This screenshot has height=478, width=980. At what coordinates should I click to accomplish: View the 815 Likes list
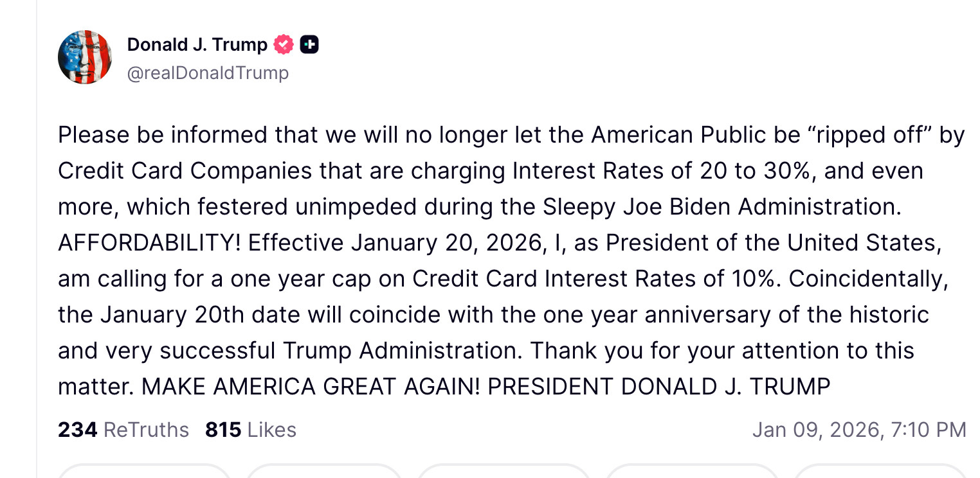[x=251, y=430]
